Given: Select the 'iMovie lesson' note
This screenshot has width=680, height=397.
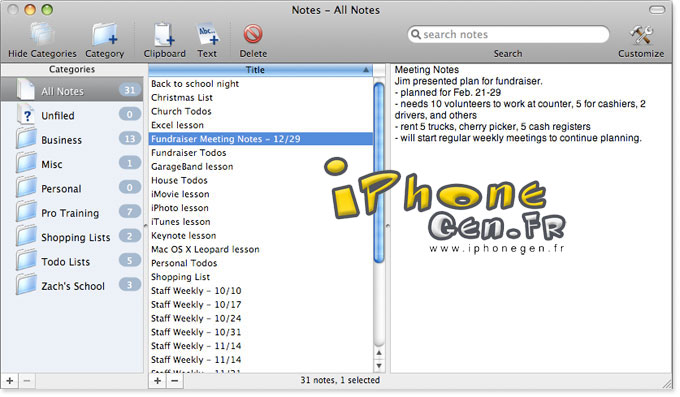Looking at the screenshot, I should (260, 194).
